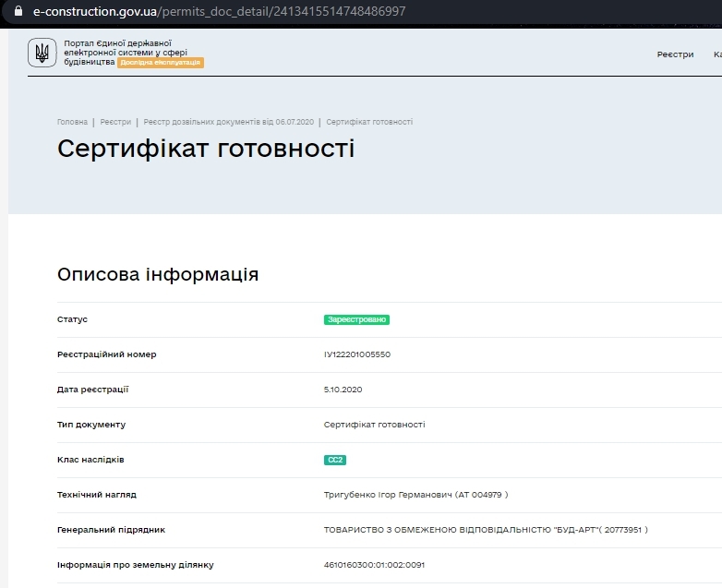722x588 pixels.
Task: Click the registration date '5.10.2020'
Action: [x=343, y=390]
